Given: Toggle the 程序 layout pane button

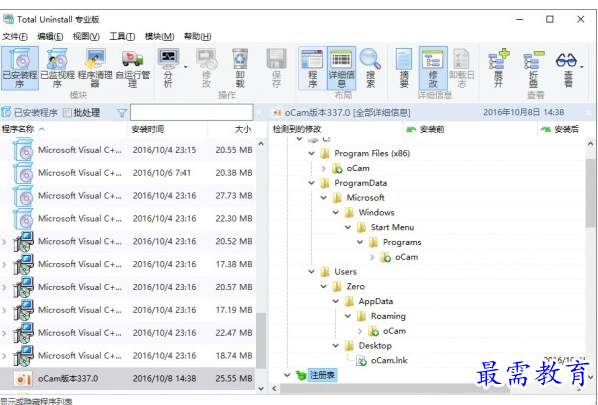Looking at the screenshot, I should [x=312, y=68].
